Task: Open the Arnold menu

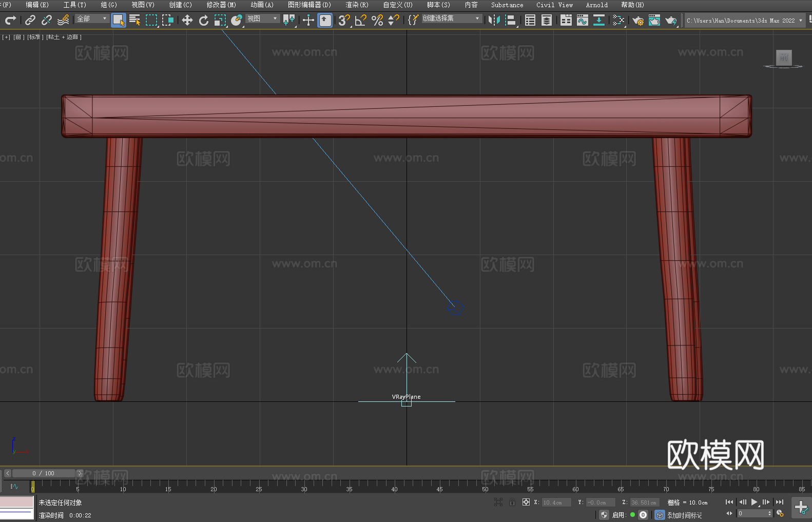Action: coord(596,5)
